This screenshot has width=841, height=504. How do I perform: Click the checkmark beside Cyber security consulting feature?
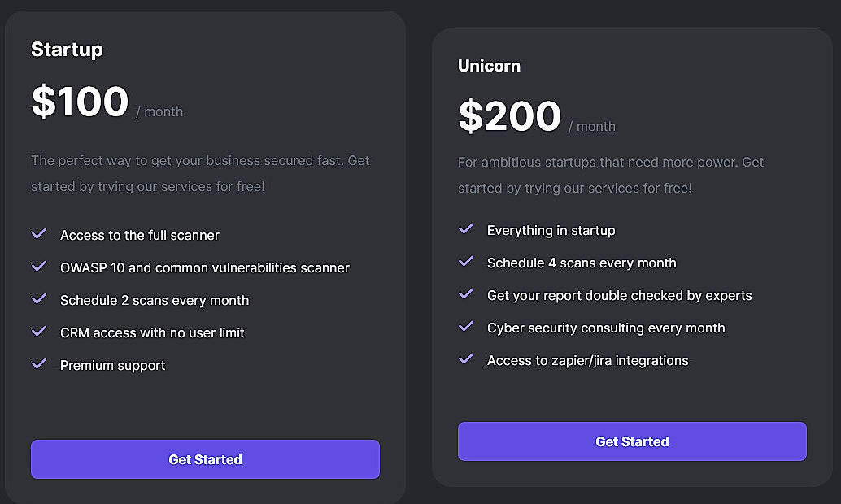[466, 327]
